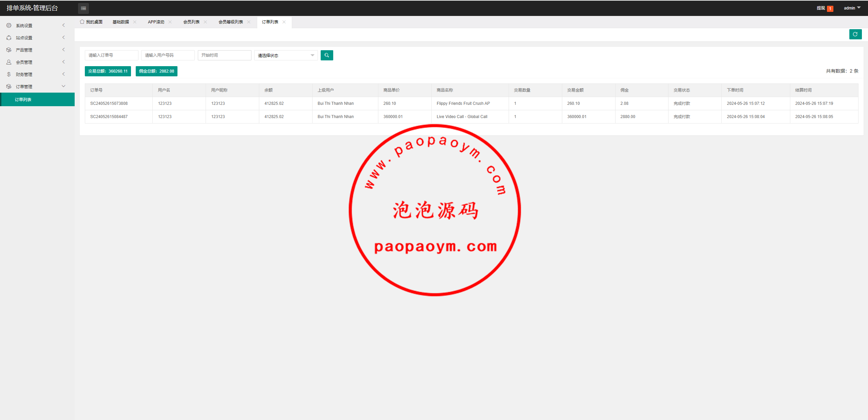Click the 产品管理 cube icon

pos(9,50)
